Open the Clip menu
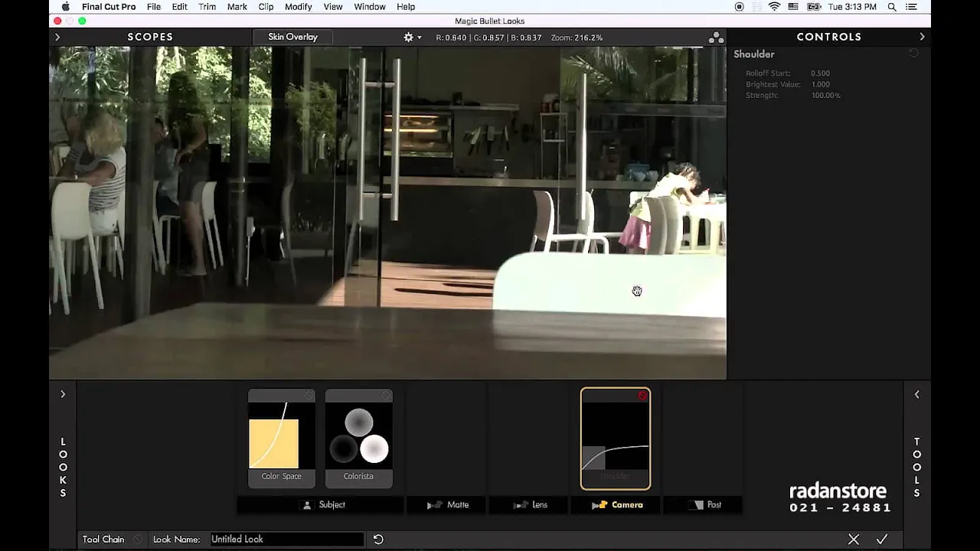The image size is (980, 551). 266,7
